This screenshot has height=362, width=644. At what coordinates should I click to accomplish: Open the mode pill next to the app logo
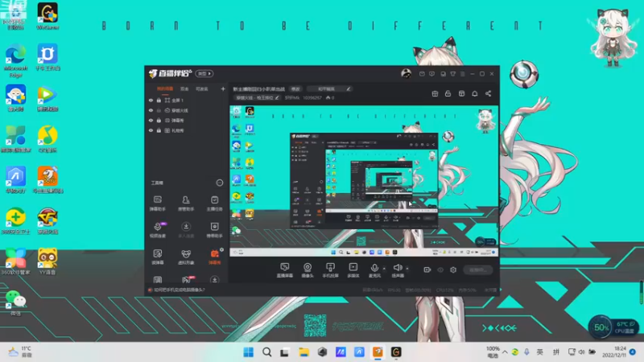click(204, 73)
